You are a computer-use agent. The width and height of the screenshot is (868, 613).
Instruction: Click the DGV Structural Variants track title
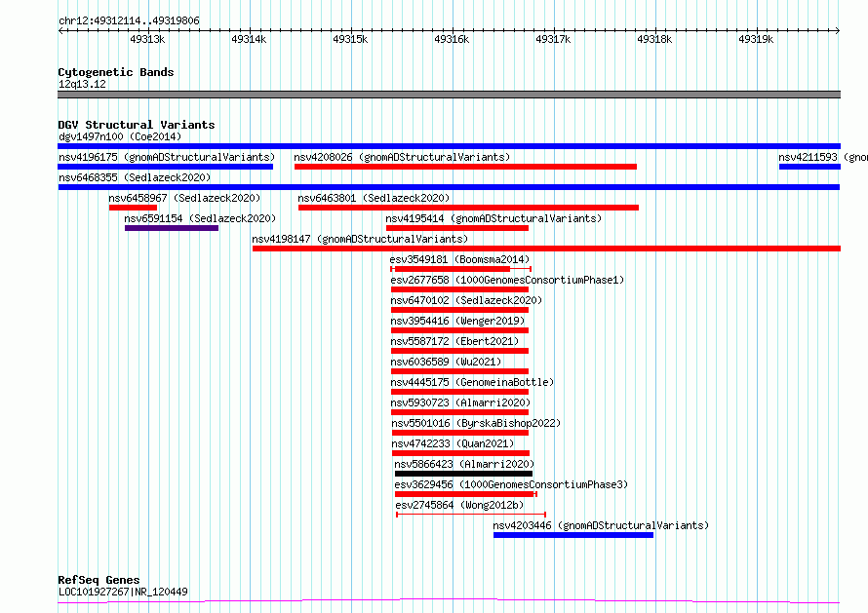tap(137, 125)
